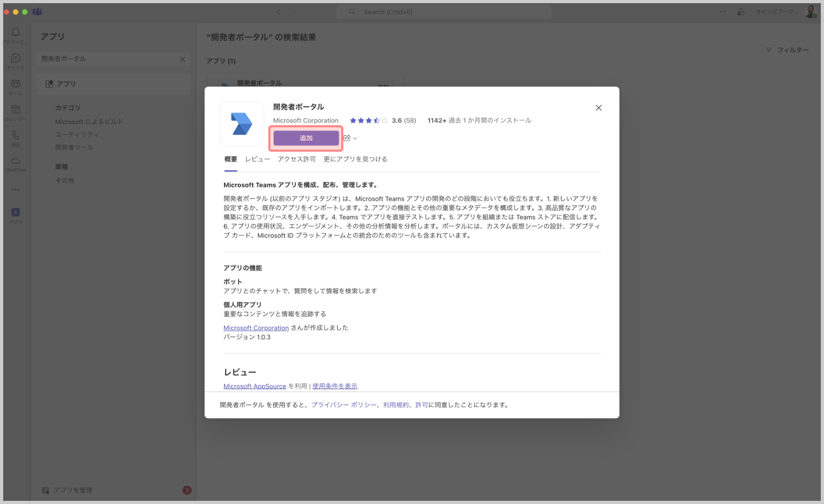Switch to the レビュー tab
824x504 pixels.
click(257, 159)
